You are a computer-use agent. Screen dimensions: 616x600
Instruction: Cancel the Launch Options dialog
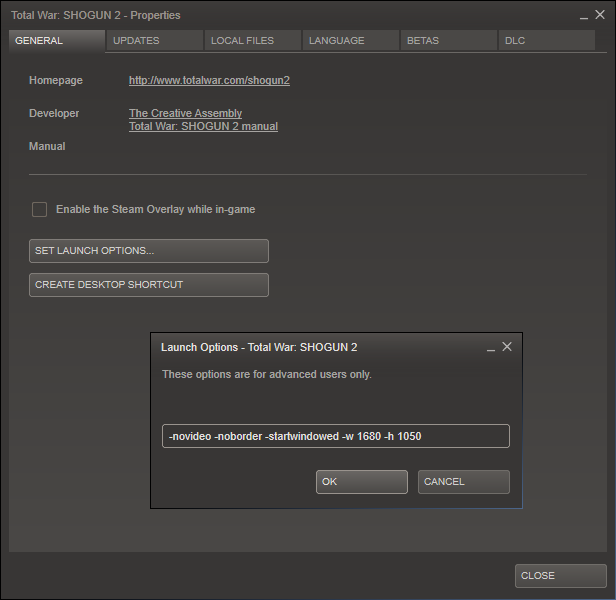[x=464, y=482]
